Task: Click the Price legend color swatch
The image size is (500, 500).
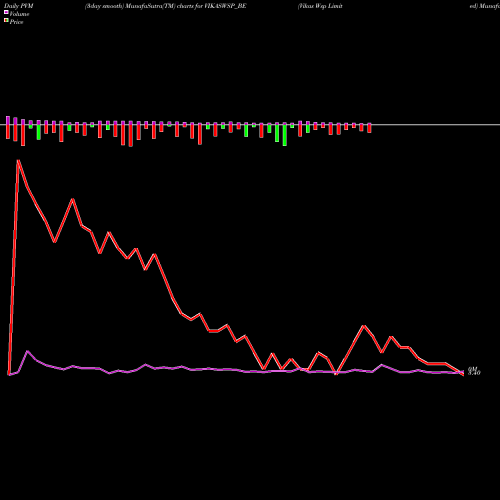Action: [x=6, y=21]
